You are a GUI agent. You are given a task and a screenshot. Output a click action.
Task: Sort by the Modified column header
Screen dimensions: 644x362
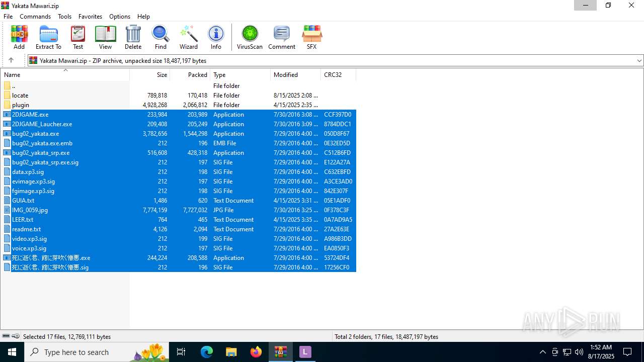point(296,74)
